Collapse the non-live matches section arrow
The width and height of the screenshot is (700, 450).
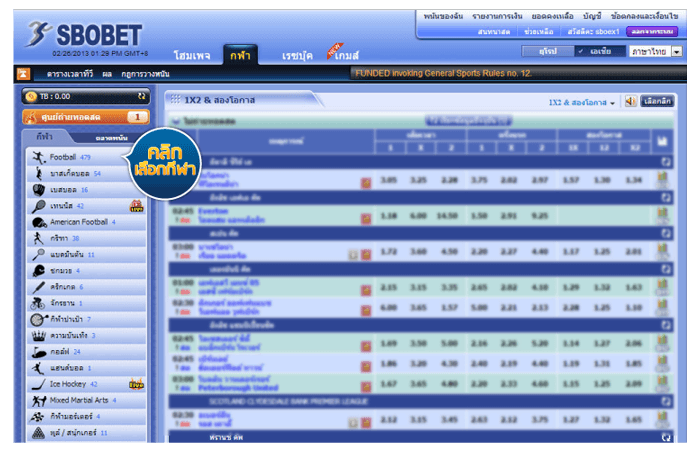175,121
